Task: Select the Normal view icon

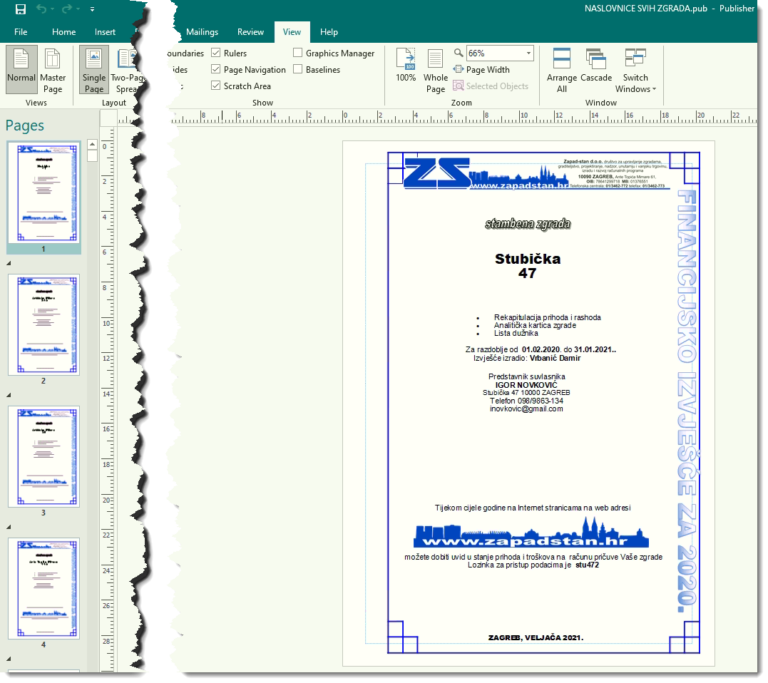Action: pos(21,69)
